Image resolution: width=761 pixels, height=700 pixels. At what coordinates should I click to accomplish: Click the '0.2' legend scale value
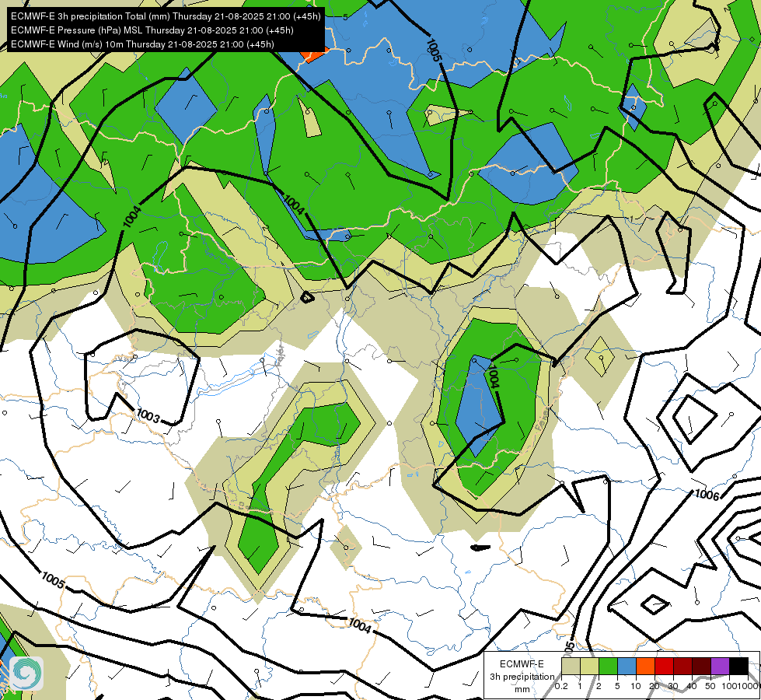pos(561,686)
